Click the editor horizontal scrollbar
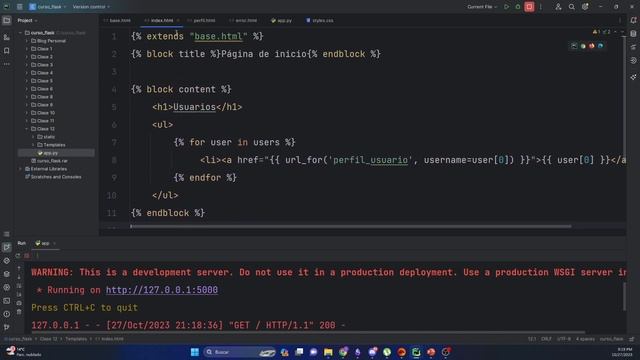 351,227
